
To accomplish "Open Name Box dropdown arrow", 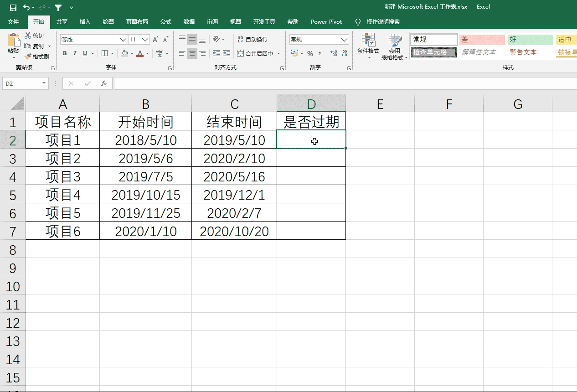I will pos(44,83).
